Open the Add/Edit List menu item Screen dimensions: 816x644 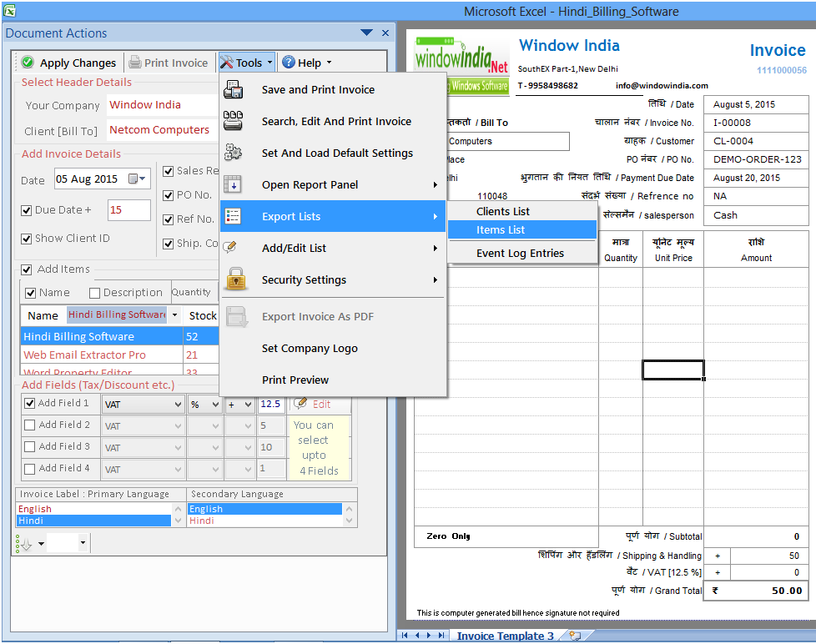coord(333,248)
